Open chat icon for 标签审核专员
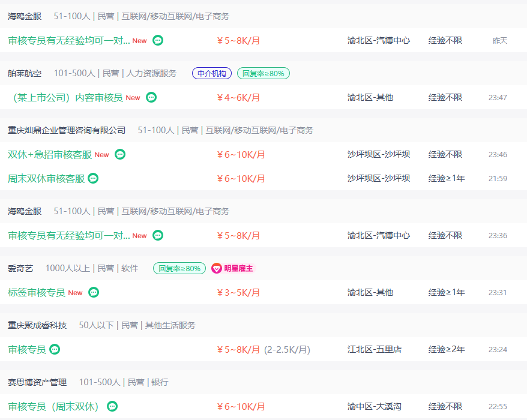The width and height of the screenshot is (527, 420). (x=94, y=292)
